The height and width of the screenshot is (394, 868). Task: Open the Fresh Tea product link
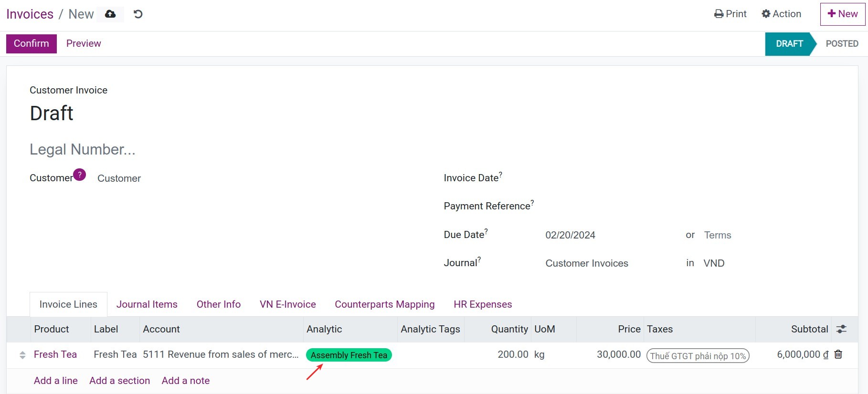point(55,354)
